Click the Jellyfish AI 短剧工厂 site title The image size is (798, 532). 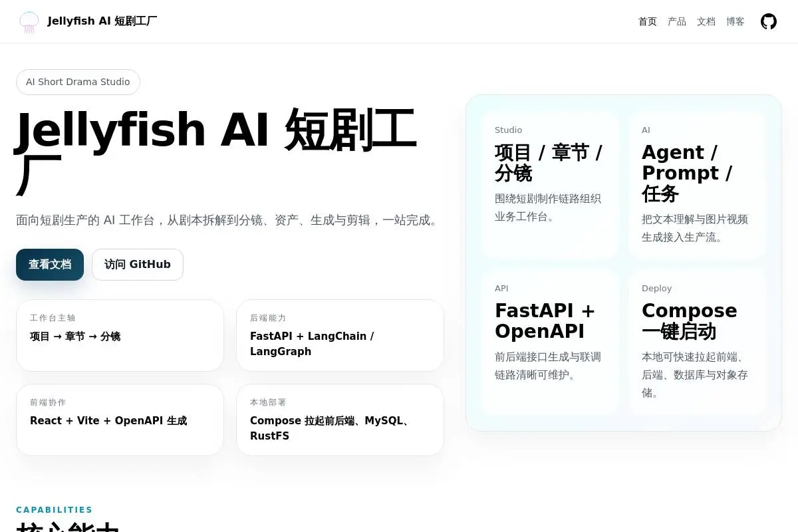102,21
